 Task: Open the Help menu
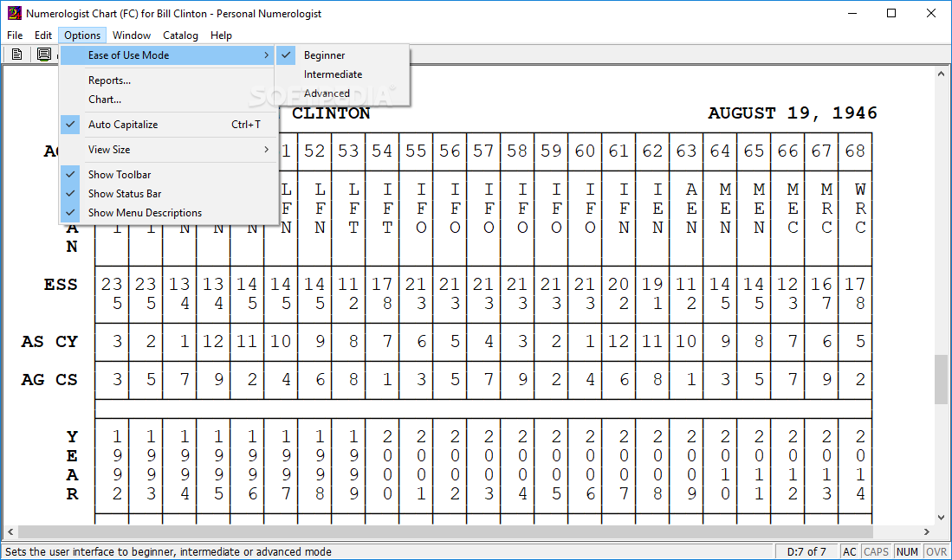[x=221, y=35]
